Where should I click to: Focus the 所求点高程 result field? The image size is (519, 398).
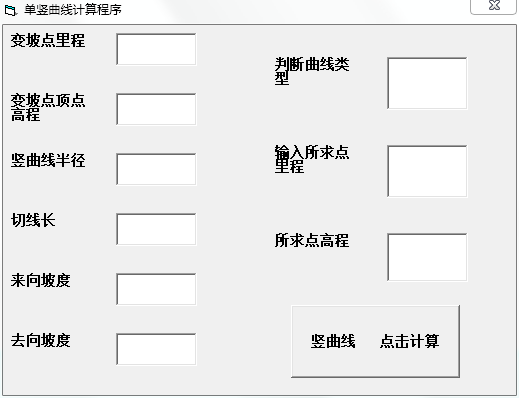(427, 257)
